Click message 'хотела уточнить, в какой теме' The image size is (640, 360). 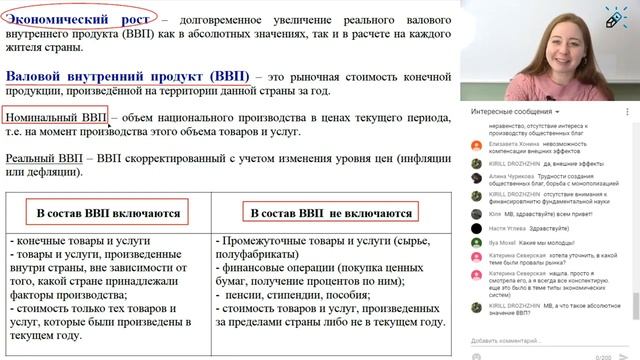(553, 259)
